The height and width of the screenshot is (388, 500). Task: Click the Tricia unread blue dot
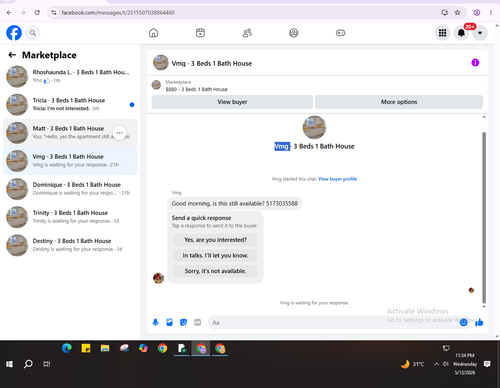(x=132, y=105)
